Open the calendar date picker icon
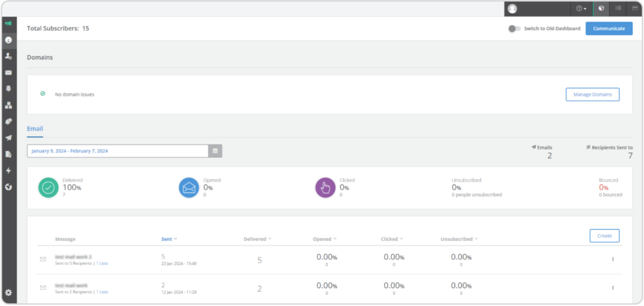The image size is (644, 306). pyautogui.click(x=215, y=151)
